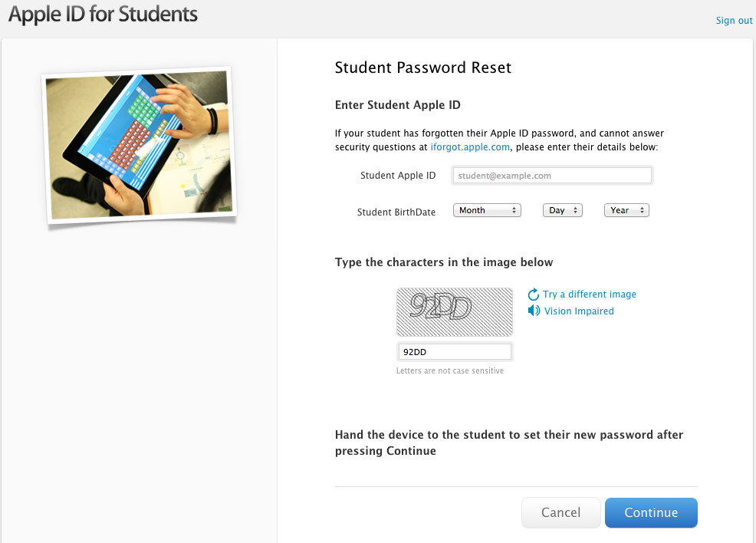Open the Year selection dropdown
Image resolution: width=756 pixels, height=543 pixels.
tap(626, 209)
